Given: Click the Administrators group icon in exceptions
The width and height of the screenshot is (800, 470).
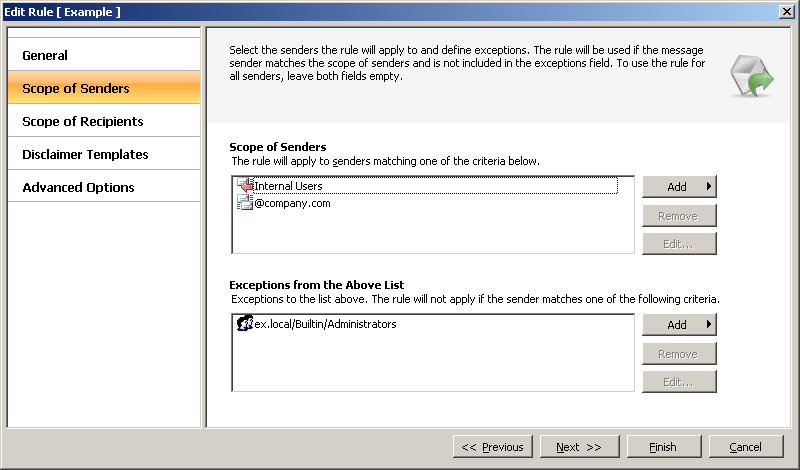Looking at the screenshot, I should point(245,323).
